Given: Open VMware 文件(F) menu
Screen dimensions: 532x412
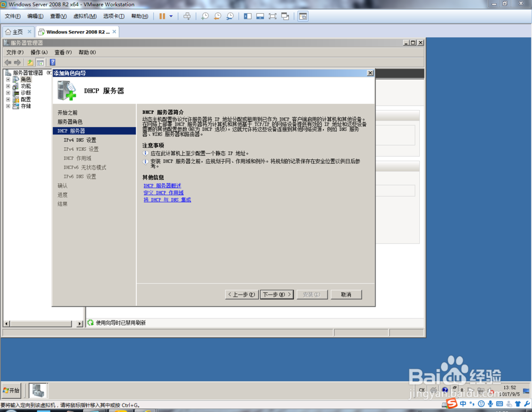Looking at the screenshot, I should tap(13, 16).
